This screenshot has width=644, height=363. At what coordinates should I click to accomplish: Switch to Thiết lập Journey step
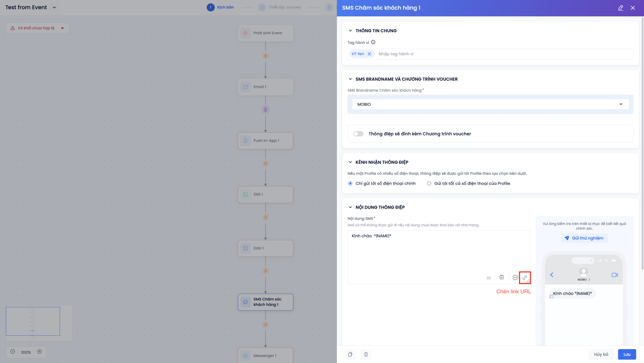[x=284, y=7]
